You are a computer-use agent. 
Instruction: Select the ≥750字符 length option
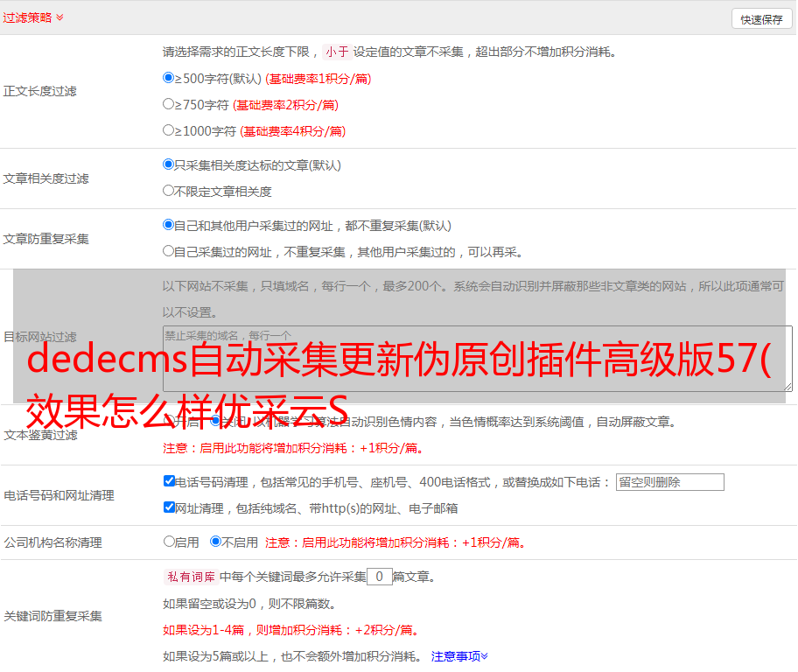[x=168, y=104]
